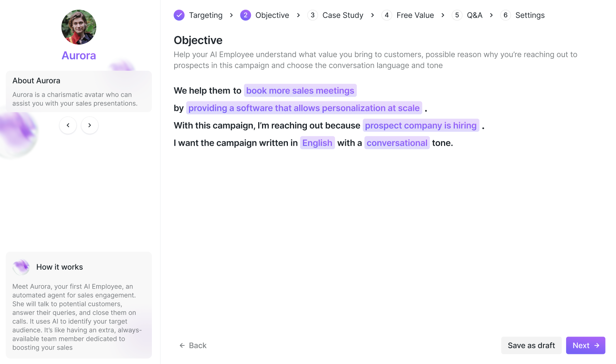Viewport: 616px width, 364px height.
Task: Jump to the Settings step
Action: pos(530,15)
